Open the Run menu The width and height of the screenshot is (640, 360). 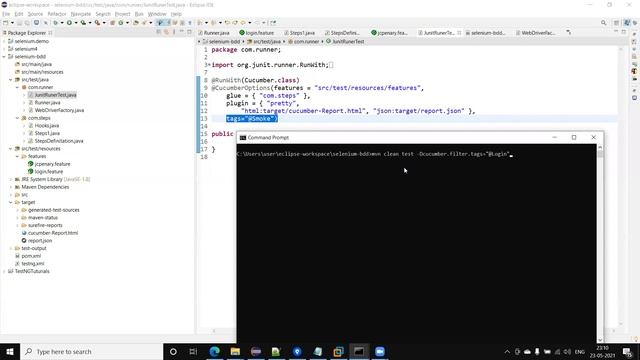[139, 14]
